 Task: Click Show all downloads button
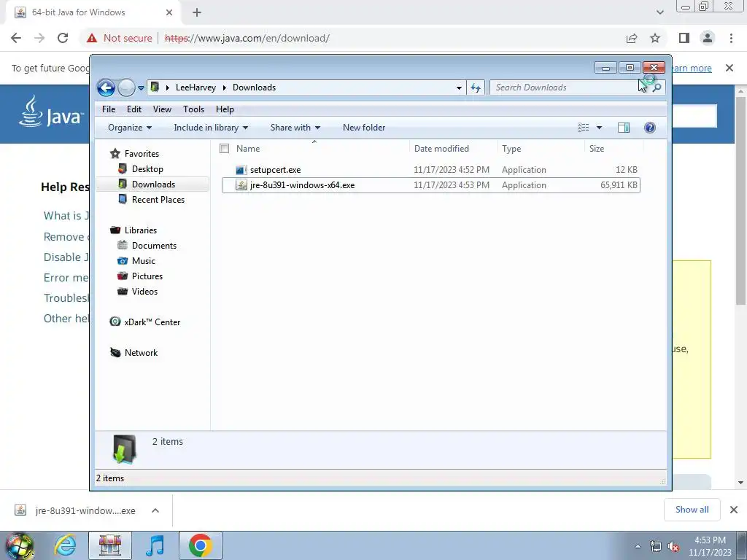(692, 510)
